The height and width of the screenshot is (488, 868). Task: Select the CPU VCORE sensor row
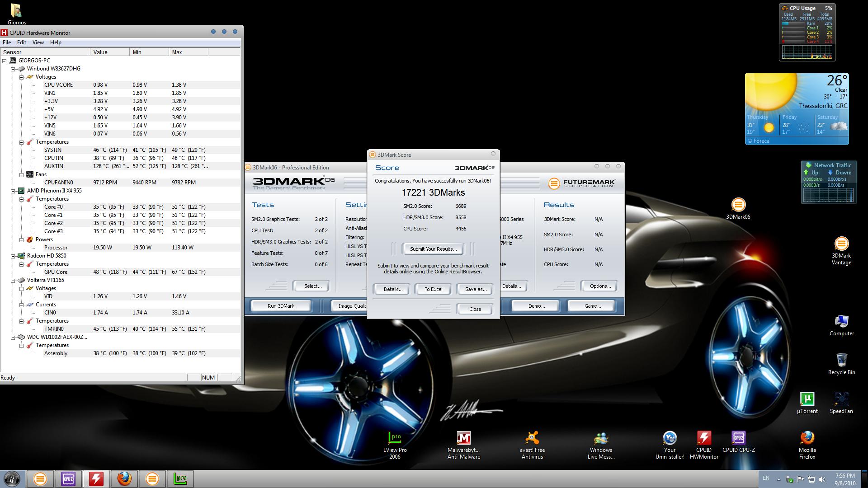[120, 85]
